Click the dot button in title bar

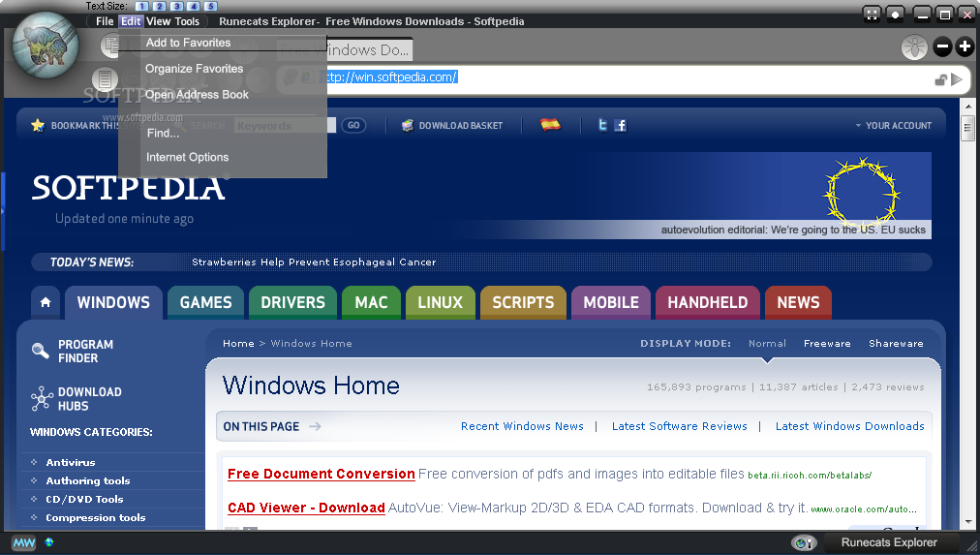pyautogui.click(x=895, y=15)
